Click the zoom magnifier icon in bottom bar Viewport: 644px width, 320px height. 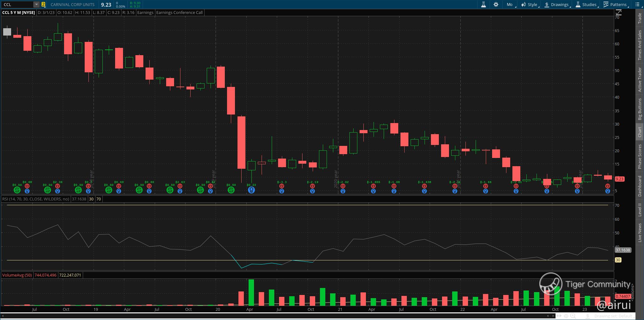pos(573,316)
